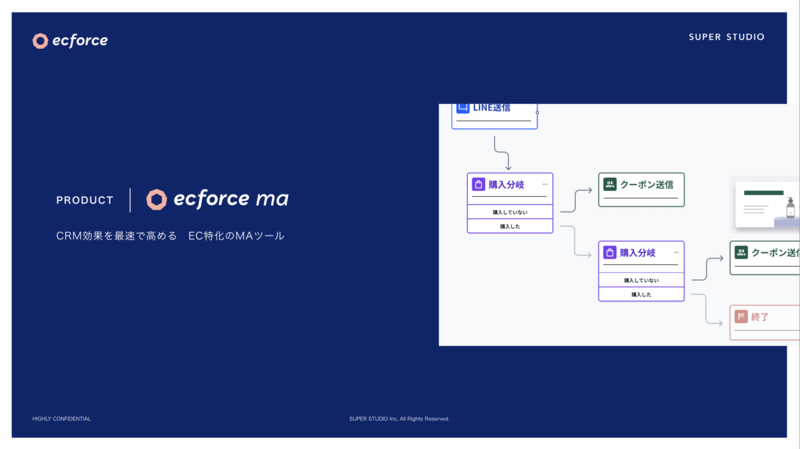Click the SUPER STUDIO text at top right
This screenshot has height=449, width=800.
pos(727,37)
